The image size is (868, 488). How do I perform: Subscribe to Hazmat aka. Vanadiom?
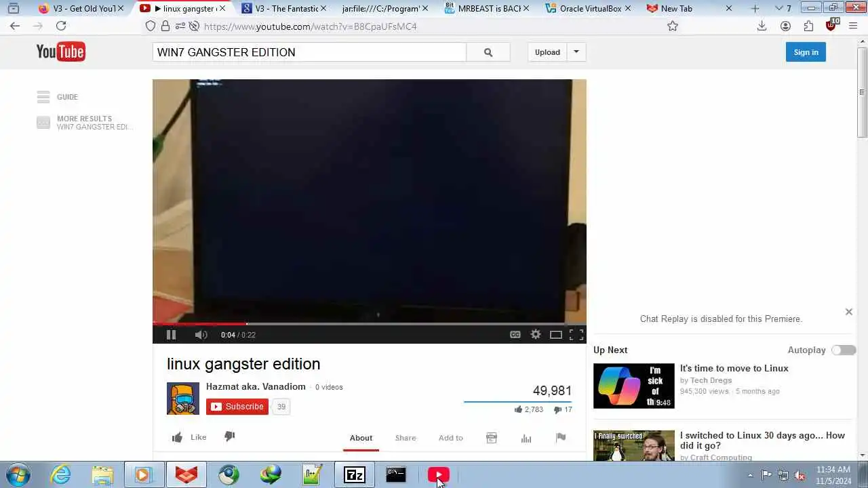(x=237, y=407)
